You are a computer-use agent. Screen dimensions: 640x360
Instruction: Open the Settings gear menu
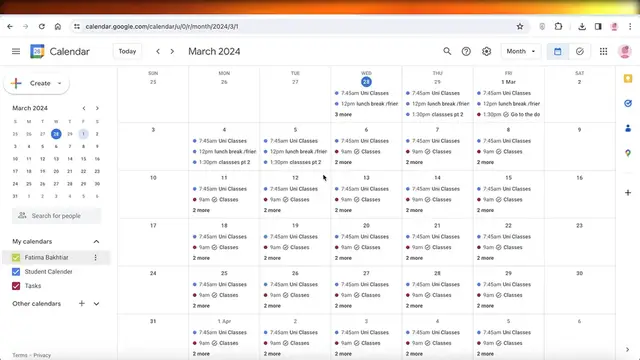[x=486, y=51]
